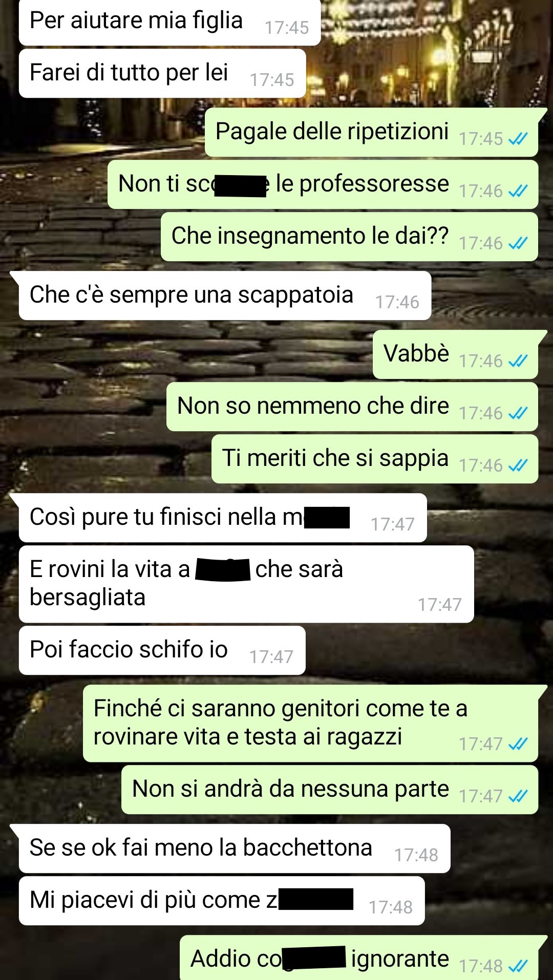The height and width of the screenshot is (980, 553).
Task: Select "Se se ok fai meno la bacchettona" bubble
Action: click(235, 848)
